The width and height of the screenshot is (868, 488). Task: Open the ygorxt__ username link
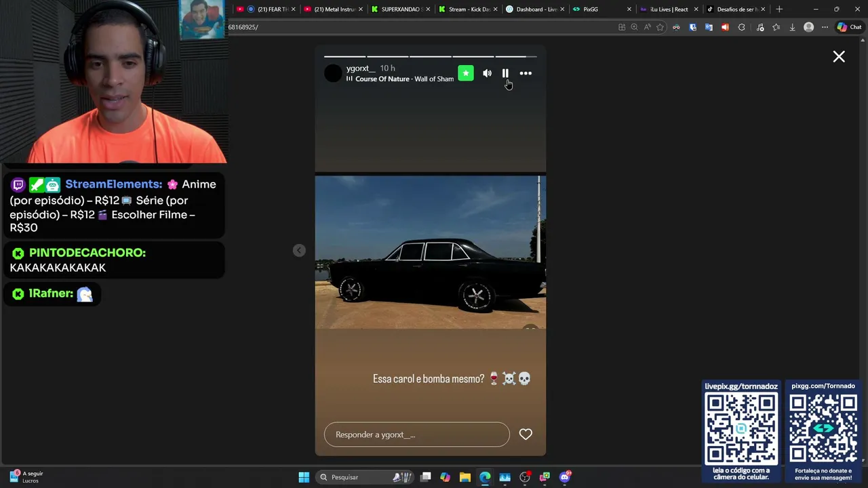[361, 68]
